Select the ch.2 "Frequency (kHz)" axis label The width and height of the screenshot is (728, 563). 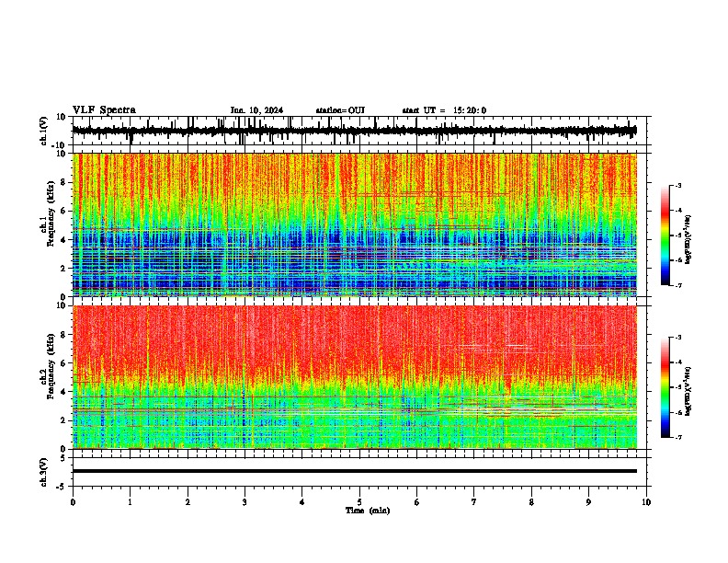(51, 366)
